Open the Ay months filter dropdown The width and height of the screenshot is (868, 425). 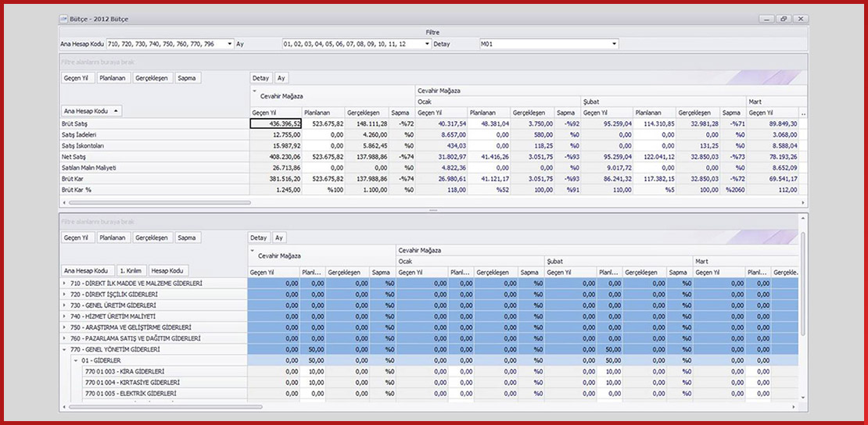[428, 45]
